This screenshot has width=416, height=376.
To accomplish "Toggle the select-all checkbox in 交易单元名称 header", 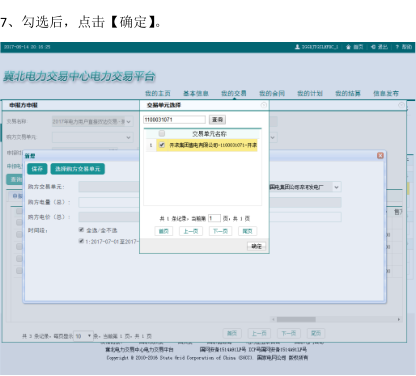I will coord(162,134).
